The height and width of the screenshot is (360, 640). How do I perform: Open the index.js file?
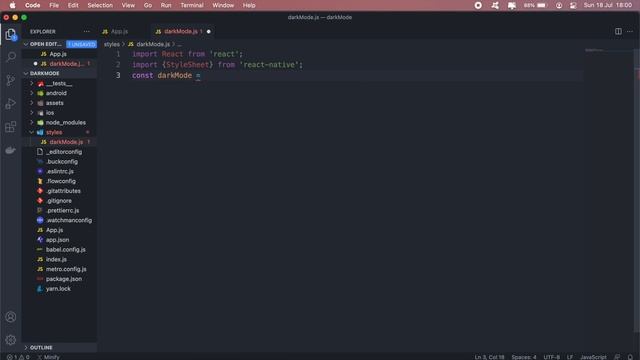(59, 260)
